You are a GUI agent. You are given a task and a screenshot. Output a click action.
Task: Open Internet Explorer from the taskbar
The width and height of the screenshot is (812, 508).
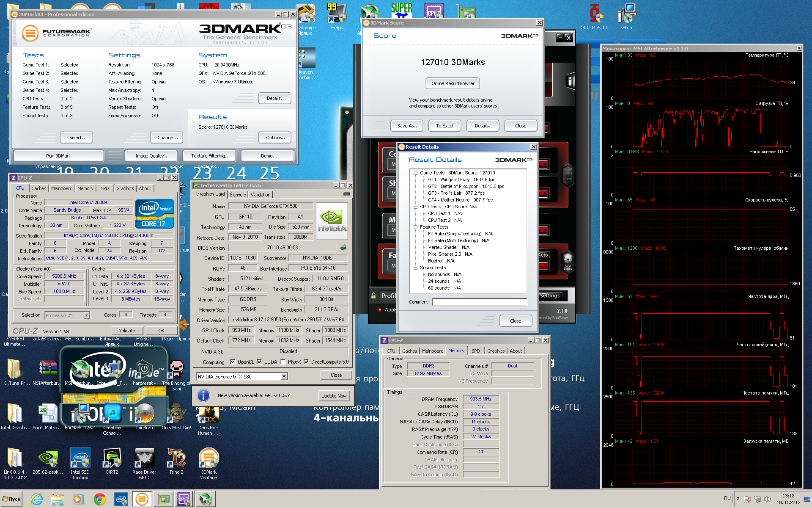(37, 499)
